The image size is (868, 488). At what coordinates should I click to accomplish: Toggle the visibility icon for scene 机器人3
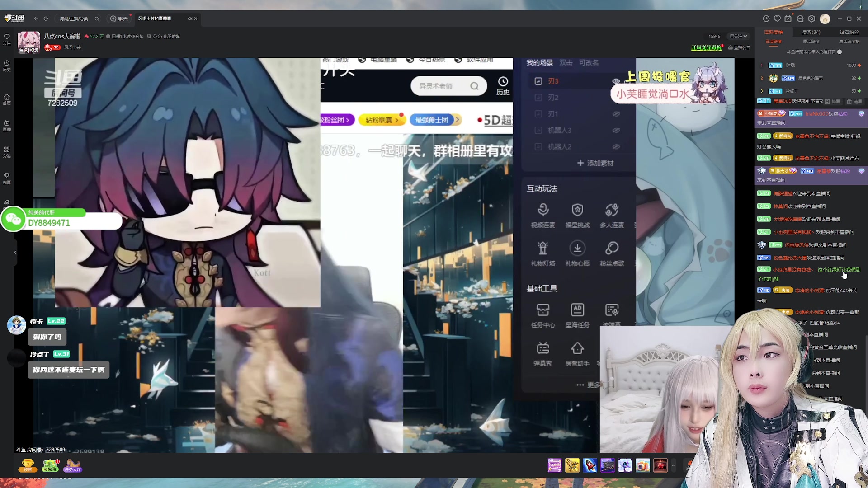616,130
